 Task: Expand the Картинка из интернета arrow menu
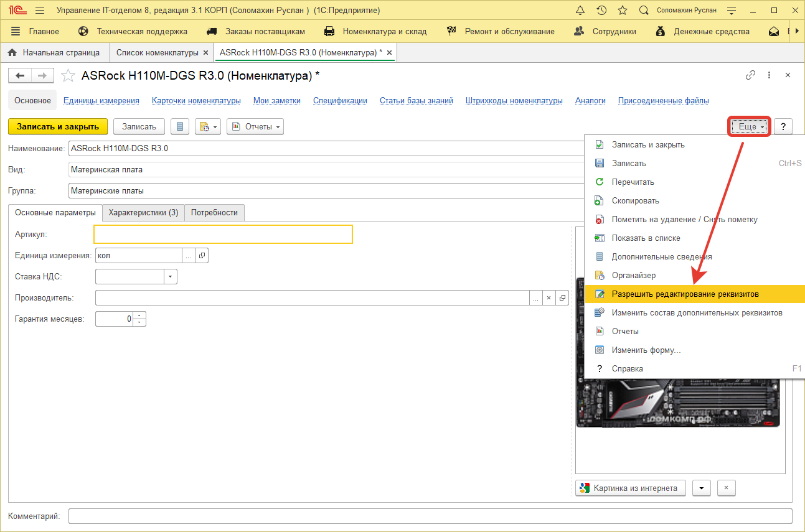coord(702,488)
